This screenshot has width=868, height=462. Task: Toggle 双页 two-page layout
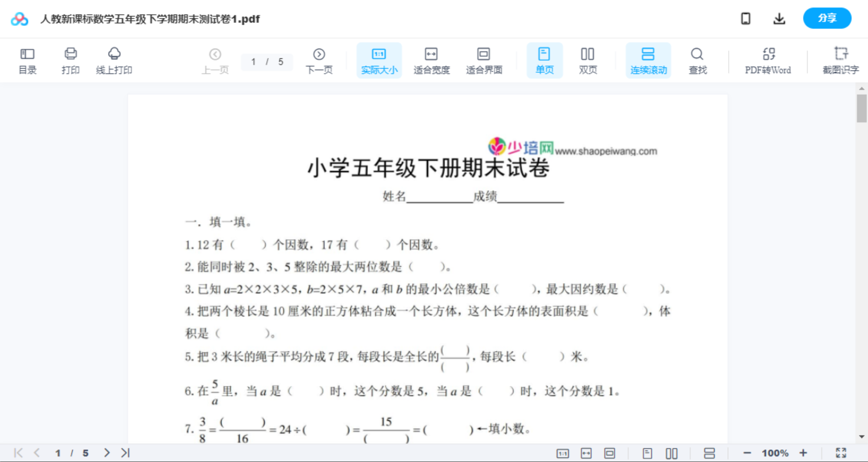587,60
